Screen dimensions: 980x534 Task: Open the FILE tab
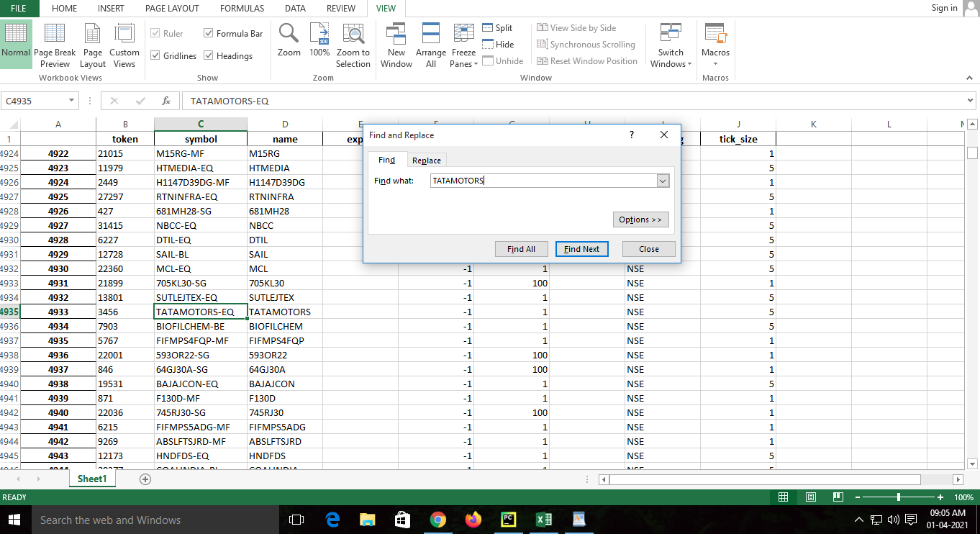(x=19, y=9)
